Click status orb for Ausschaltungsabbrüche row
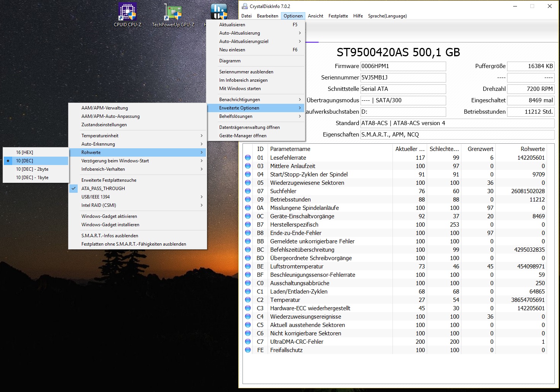This screenshot has width=560, height=392. click(x=248, y=283)
